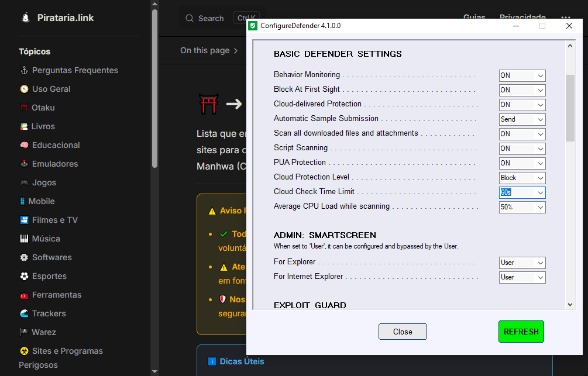Go to Uso Geral topic
This screenshot has width=588, height=376.
click(51, 89)
